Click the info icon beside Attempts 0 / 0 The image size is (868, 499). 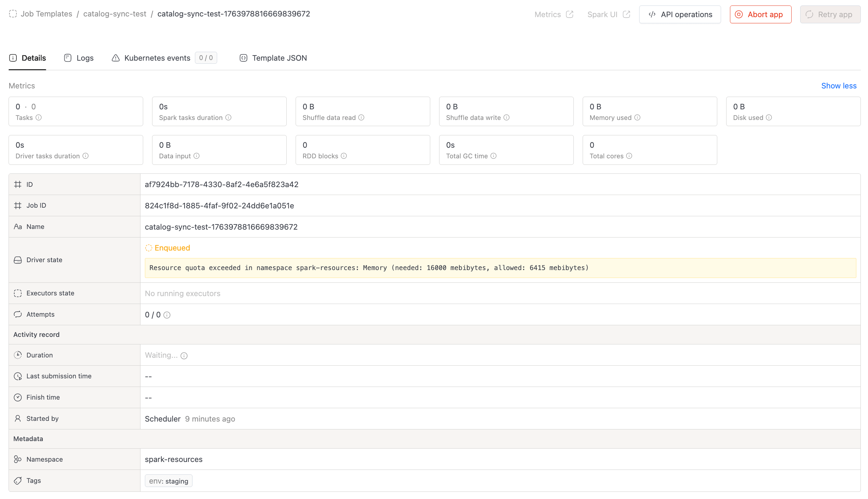[167, 315]
